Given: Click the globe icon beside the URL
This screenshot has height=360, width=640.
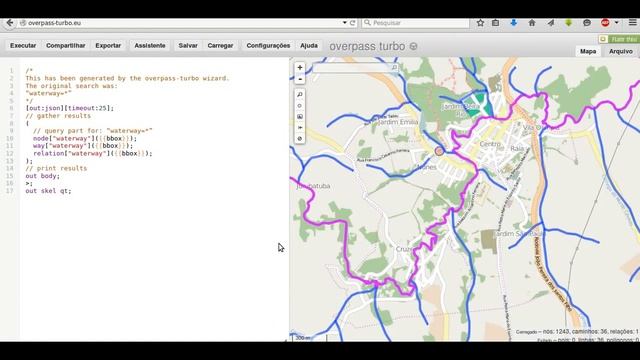Looking at the screenshot, I should [23, 23].
